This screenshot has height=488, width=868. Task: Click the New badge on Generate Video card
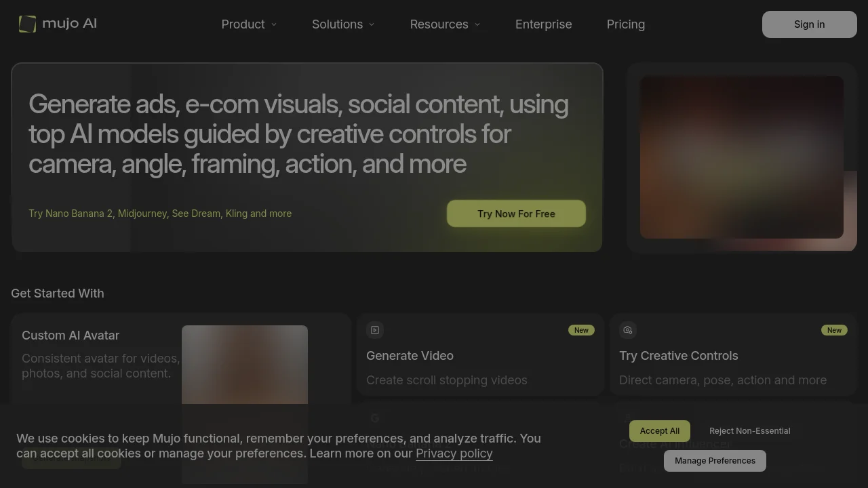click(x=581, y=330)
